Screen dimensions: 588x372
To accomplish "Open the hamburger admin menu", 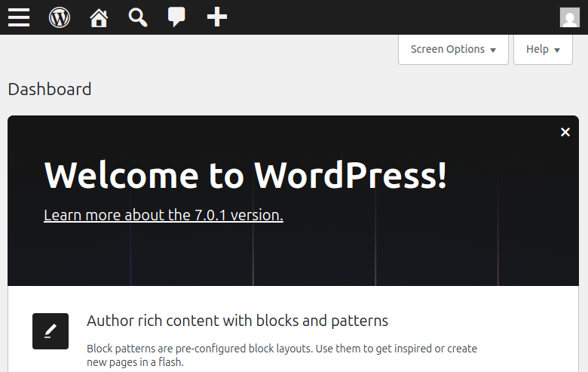I will click(19, 17).
